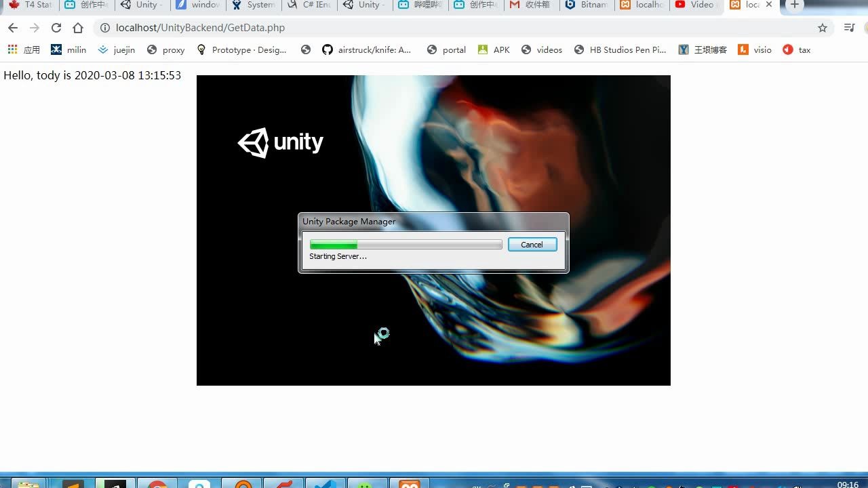Switch to the Gmail 收件箱 tab
Screen dimensions: 868x488
pyautogui.click(x=532, y=5)
